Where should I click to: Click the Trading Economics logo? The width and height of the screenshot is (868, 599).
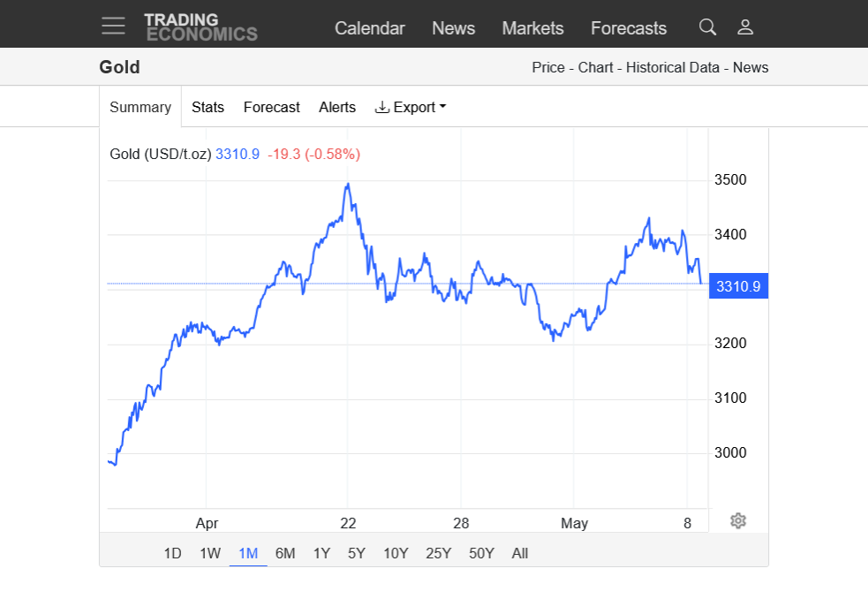click(x=200, y=27)
